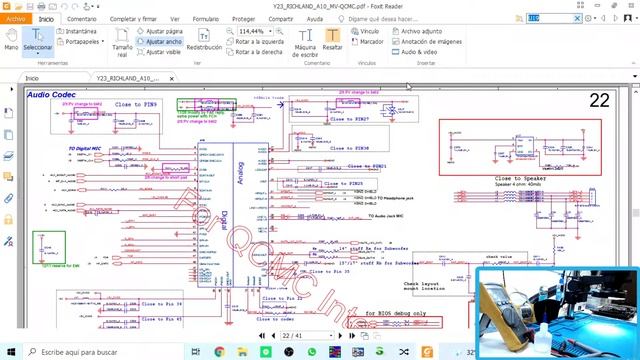Click the Ver ribbon tab
The height and width of the screenshot is (360, 640).
(x=175, y=19)
